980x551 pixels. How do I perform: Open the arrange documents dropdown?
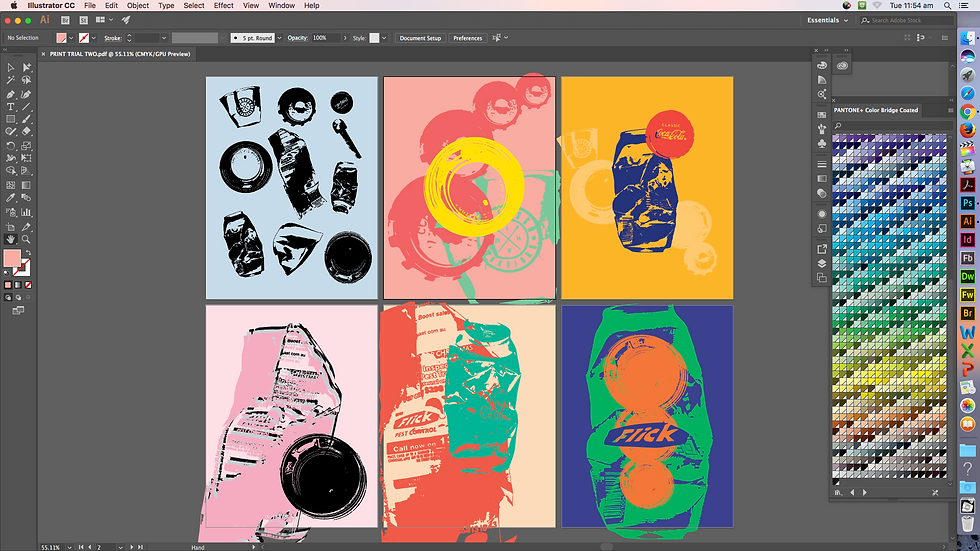tap(104, 20)
